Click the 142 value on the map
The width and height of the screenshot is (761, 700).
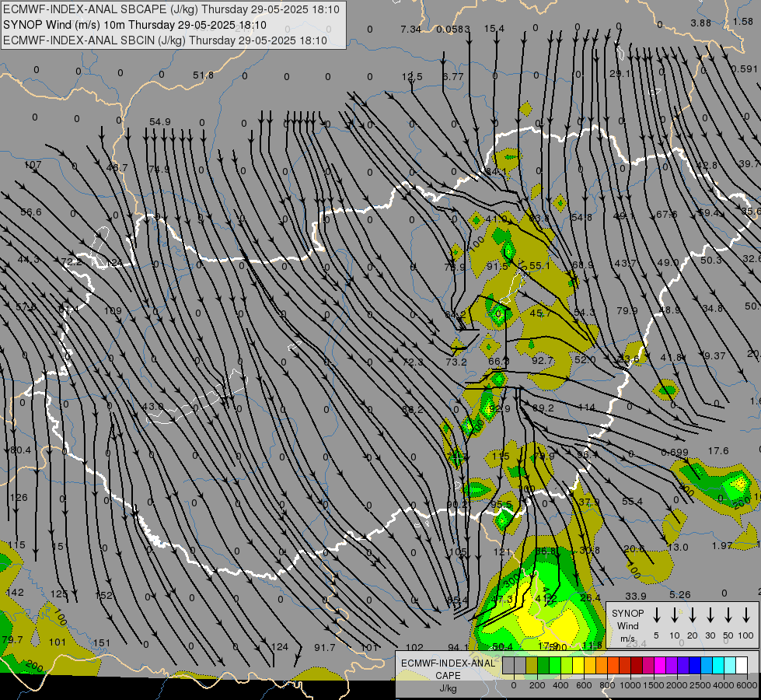tap(15, 593)
